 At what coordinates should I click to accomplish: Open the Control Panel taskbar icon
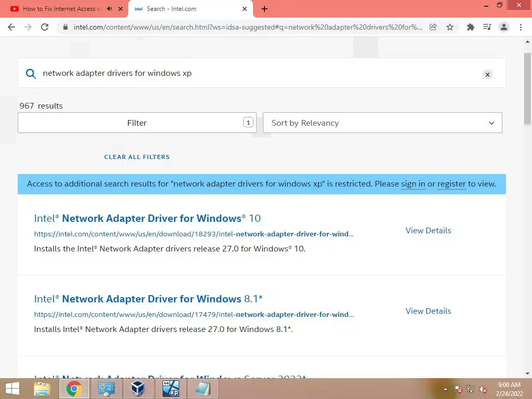(106, 389)
